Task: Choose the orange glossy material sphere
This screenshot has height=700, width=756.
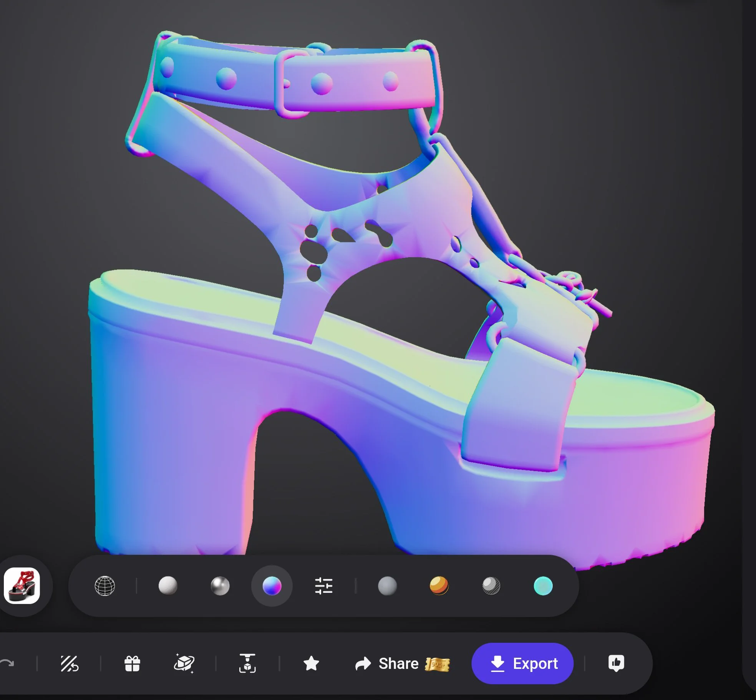Action: [439, 586]
